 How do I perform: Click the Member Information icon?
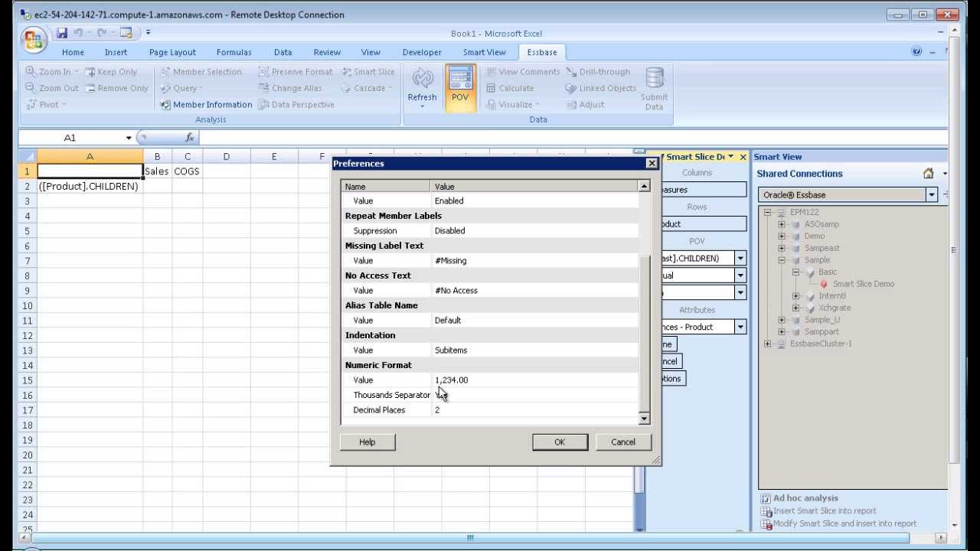point(165,105)
